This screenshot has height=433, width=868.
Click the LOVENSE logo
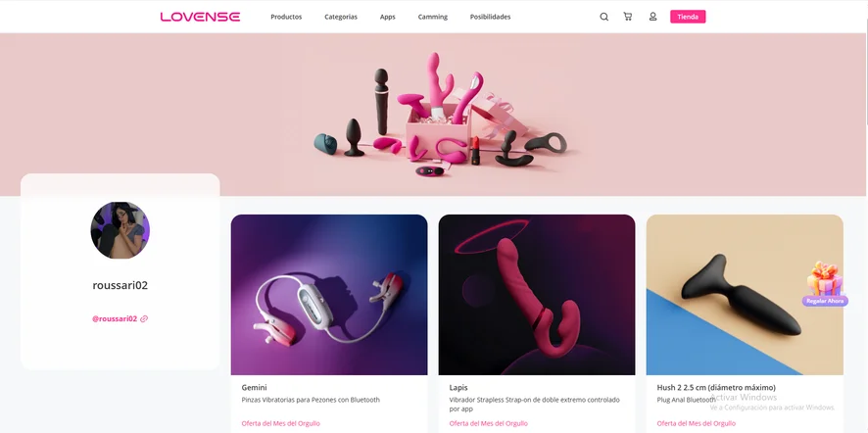pyautogui.click(x=200, y=17)
